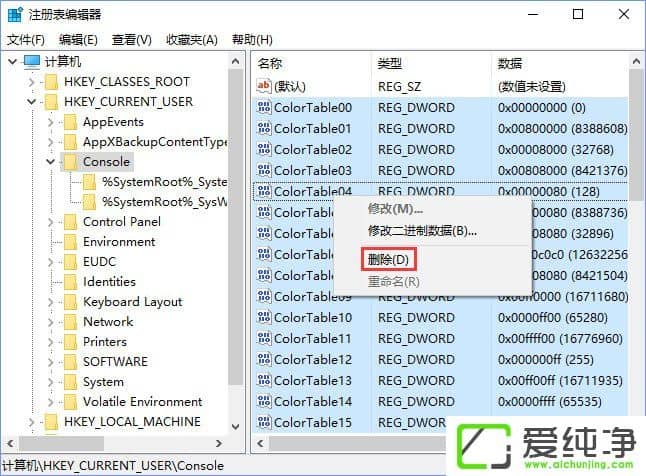This screenshot has height=476, width=646.
Task: Click the 计算机 computer icon in tree
Action: click(32, 62)
